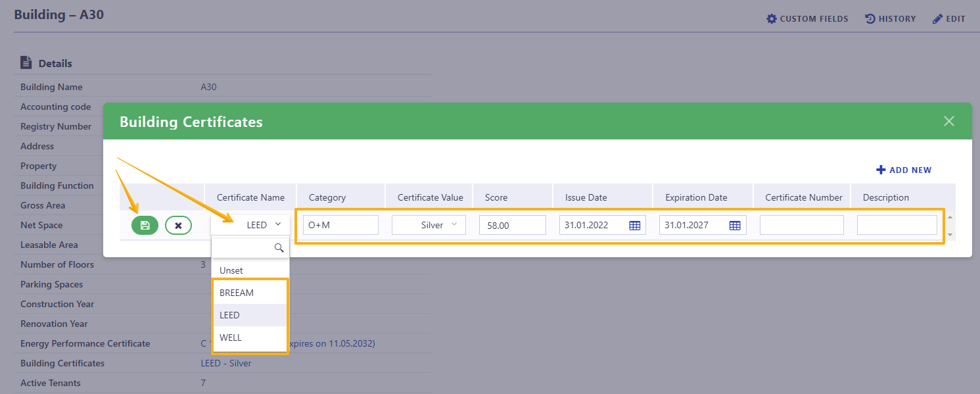980x394 pixels.
Task: Click the dropdown search magnifier icon
Action: (279, 248)
